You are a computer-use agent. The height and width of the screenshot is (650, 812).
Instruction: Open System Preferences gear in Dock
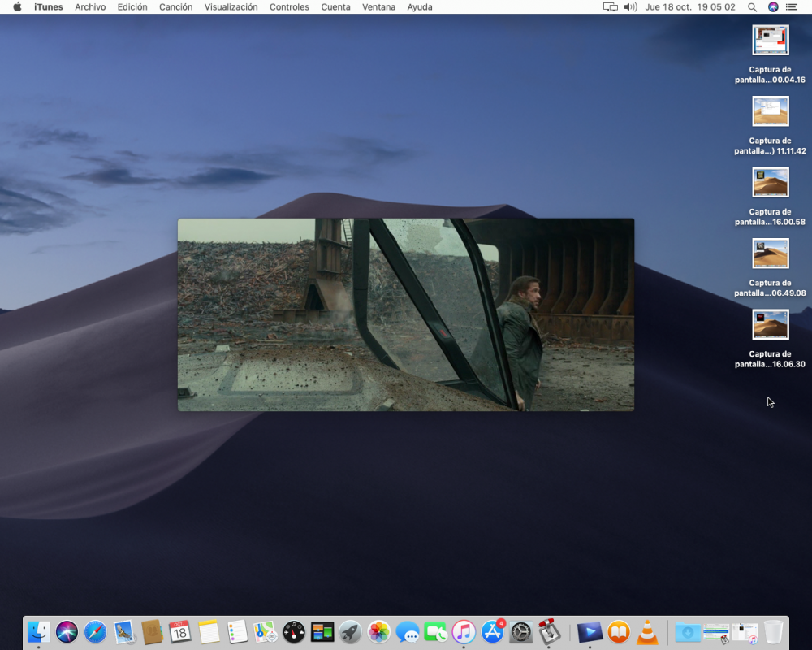pos(521,632)
